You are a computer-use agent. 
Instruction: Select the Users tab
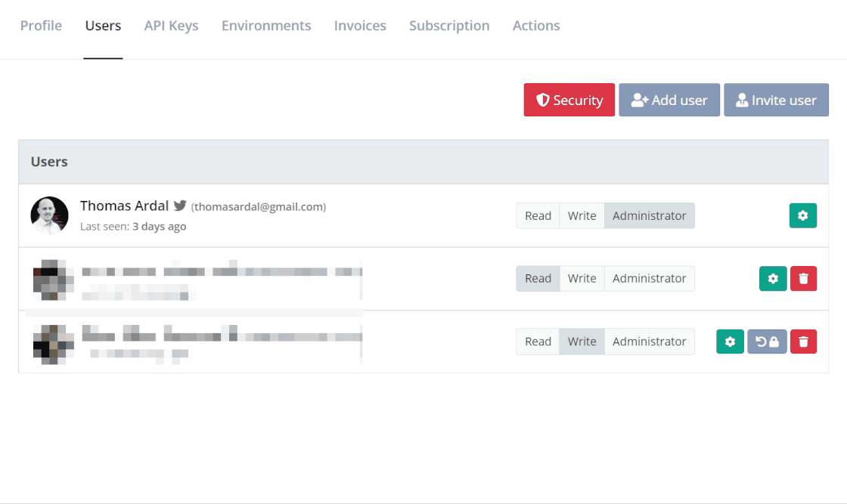103,26
